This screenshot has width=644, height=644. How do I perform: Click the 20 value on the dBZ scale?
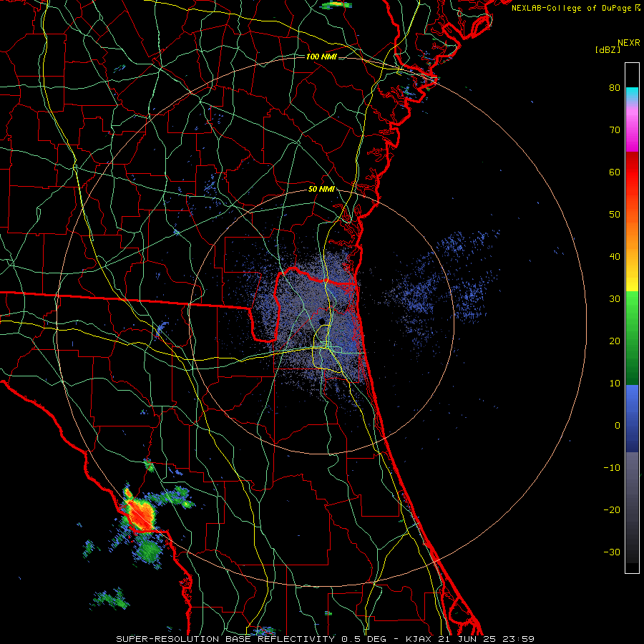coord(615,341)
